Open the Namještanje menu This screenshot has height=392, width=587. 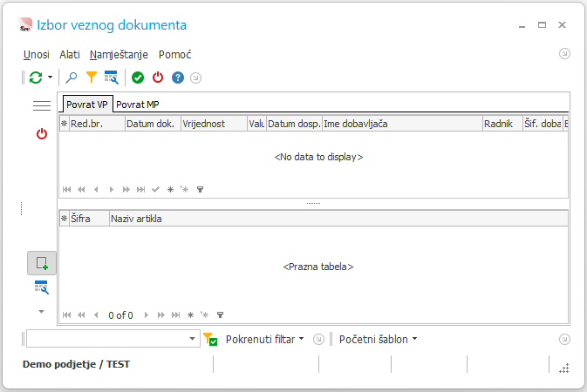(119, 55)
